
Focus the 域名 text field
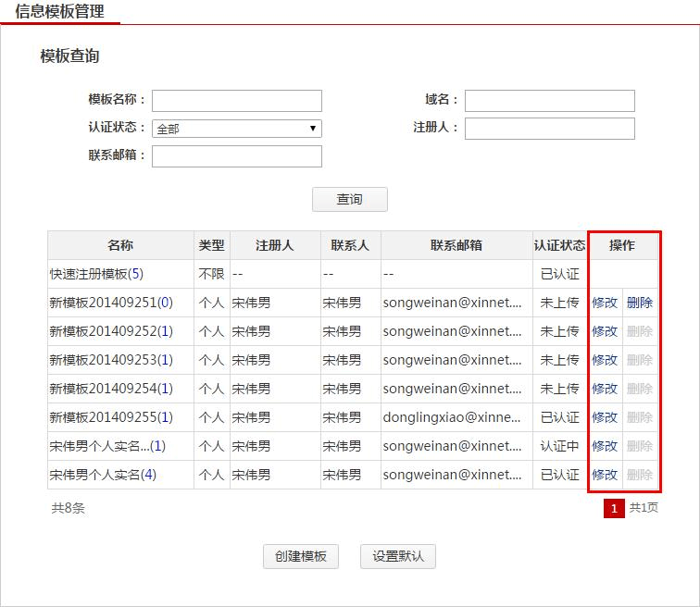pyautogui.click(x=549, y=101)
